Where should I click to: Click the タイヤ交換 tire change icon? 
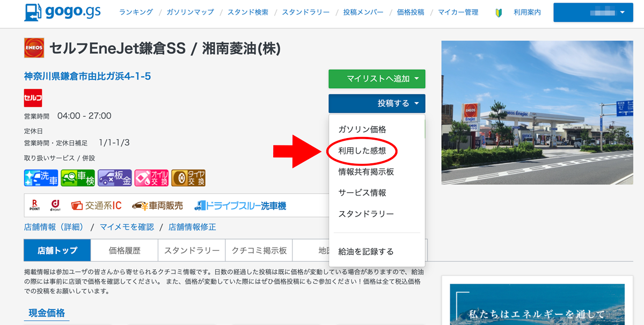188,178
